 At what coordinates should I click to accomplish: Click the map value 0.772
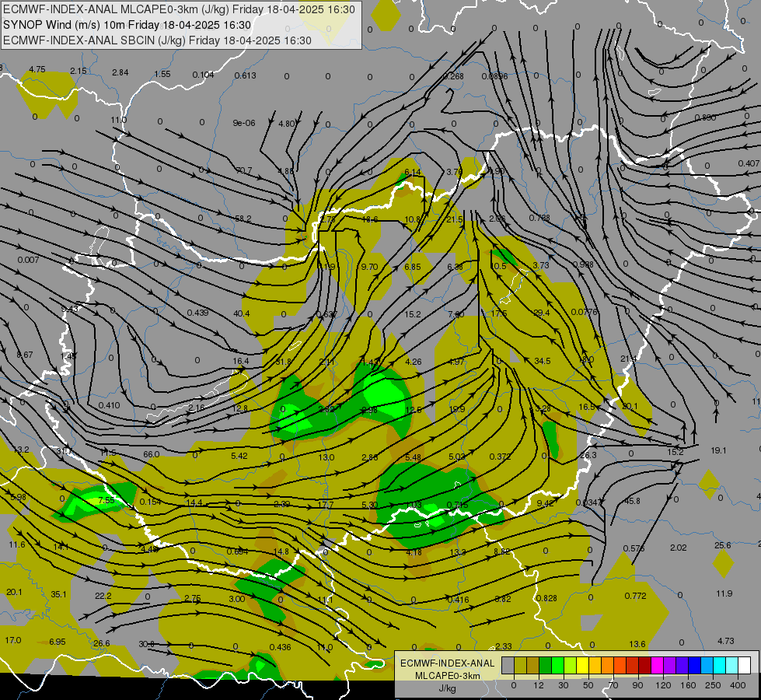(635, 596)
